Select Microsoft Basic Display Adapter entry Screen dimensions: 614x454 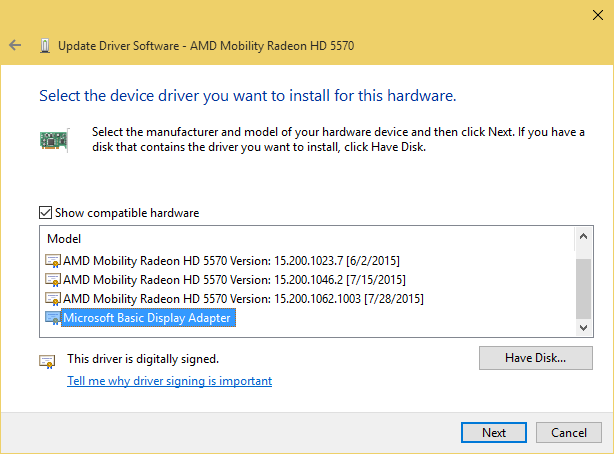coord(148,318)
